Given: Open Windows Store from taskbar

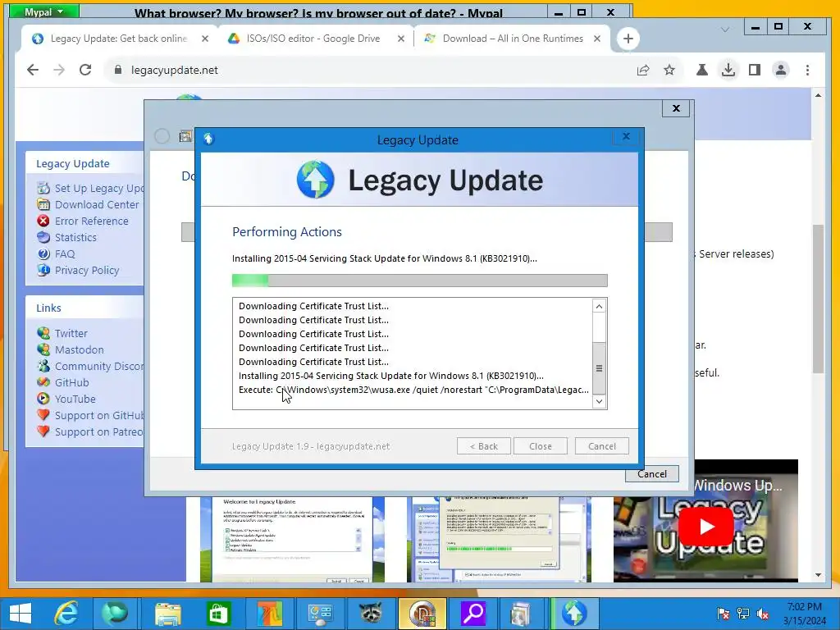Looking at the screenshot, I should pos(218,614).
